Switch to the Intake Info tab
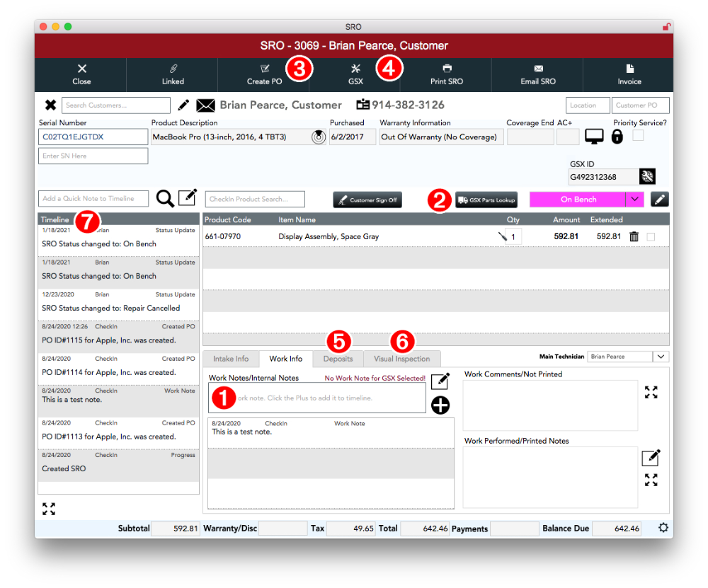The height and width of the screenshot is (588, 708). (x=231, y=359)
